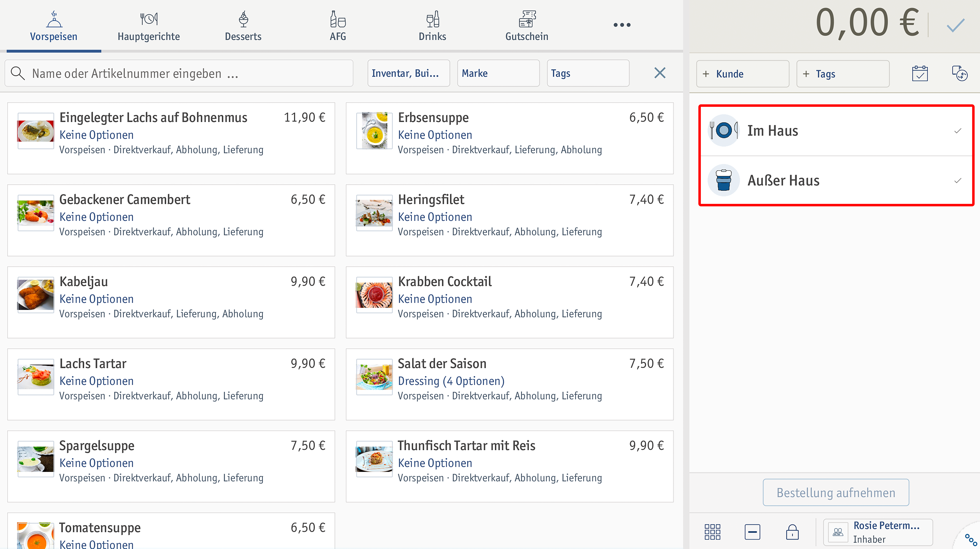Image resolution: width=980 pixels, height=549 pixels.
Task: Open the more categories ellipsis menu
Action: tap(622, 25)
